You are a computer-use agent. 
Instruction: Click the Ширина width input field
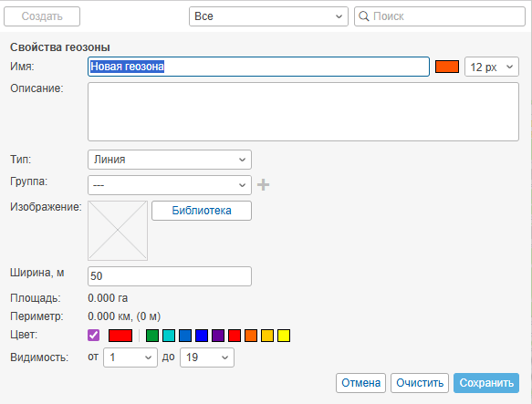coord(170,276)
